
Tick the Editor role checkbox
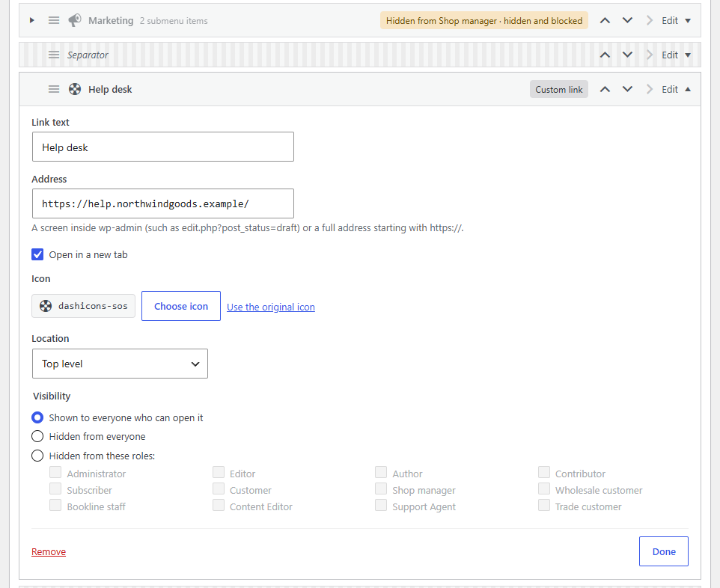coord(219,472)
